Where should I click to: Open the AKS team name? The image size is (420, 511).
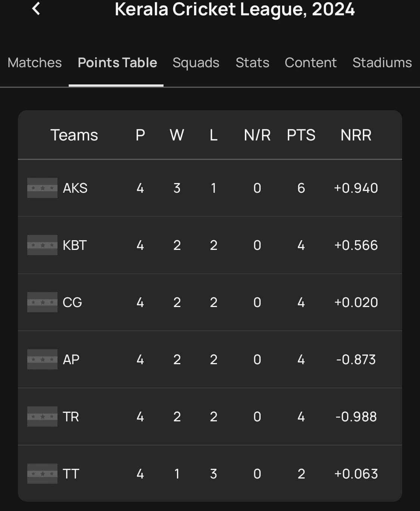click(x=75, y=188)
